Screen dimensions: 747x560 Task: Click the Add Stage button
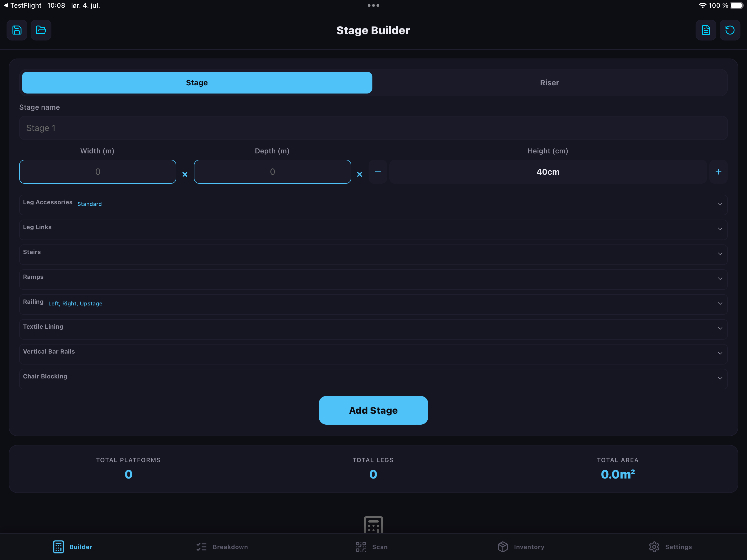(x=373, y=410)
